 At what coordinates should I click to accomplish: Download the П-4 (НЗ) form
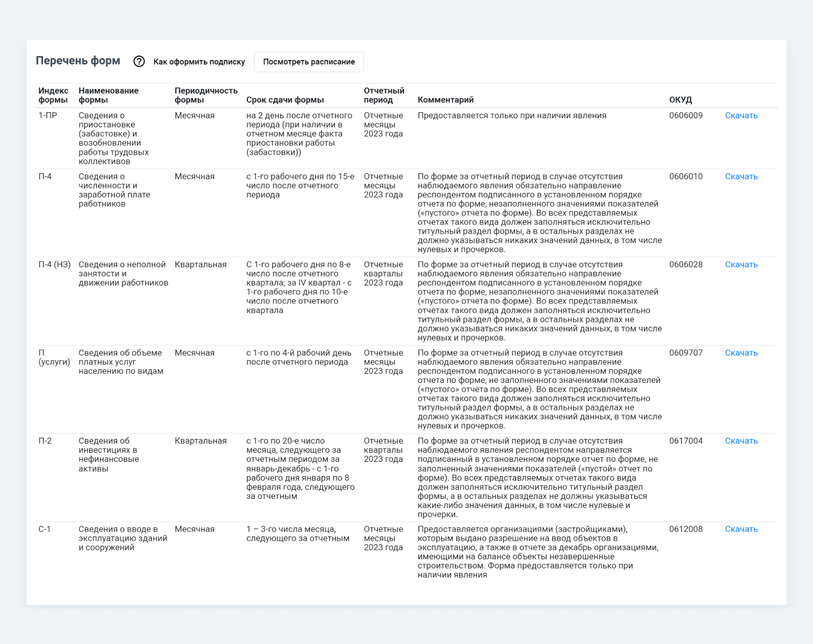[741, 265]
